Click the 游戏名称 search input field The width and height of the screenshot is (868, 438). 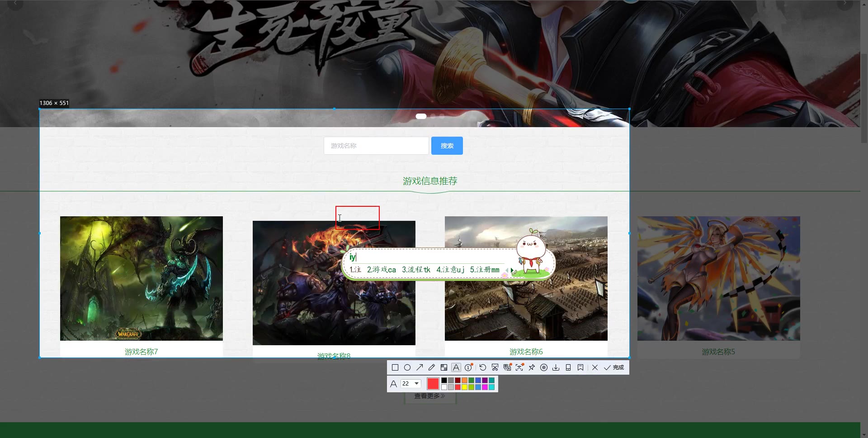click(376, 146)
